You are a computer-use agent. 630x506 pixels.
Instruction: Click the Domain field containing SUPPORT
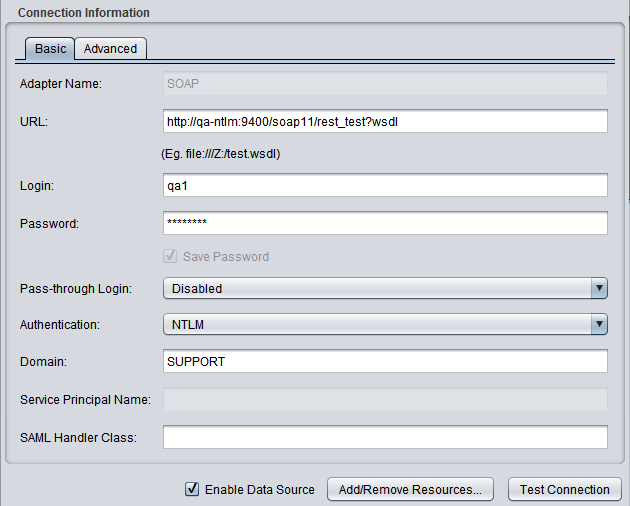click(385, 360)
